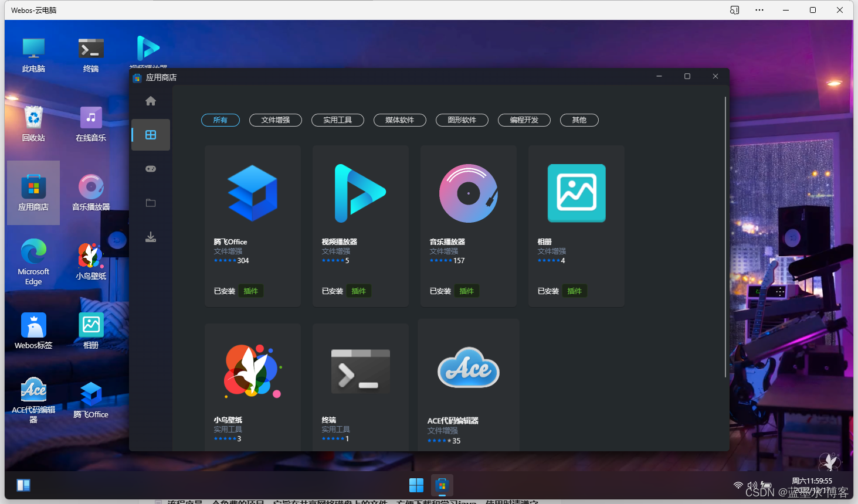Click the clock in the taskbar
The image size is (858, 504).
click(x=812, y=485)
